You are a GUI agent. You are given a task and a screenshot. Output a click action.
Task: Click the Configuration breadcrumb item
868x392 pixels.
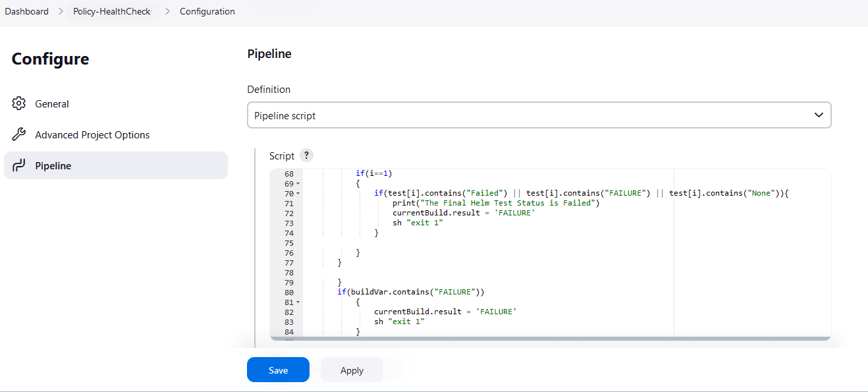pos(207,11)
